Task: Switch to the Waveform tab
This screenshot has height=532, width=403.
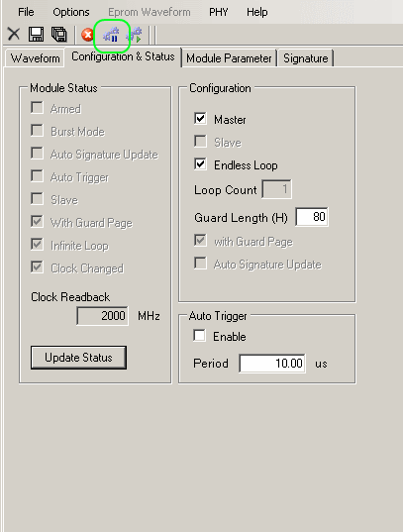Action: click(x=35, y=58)
